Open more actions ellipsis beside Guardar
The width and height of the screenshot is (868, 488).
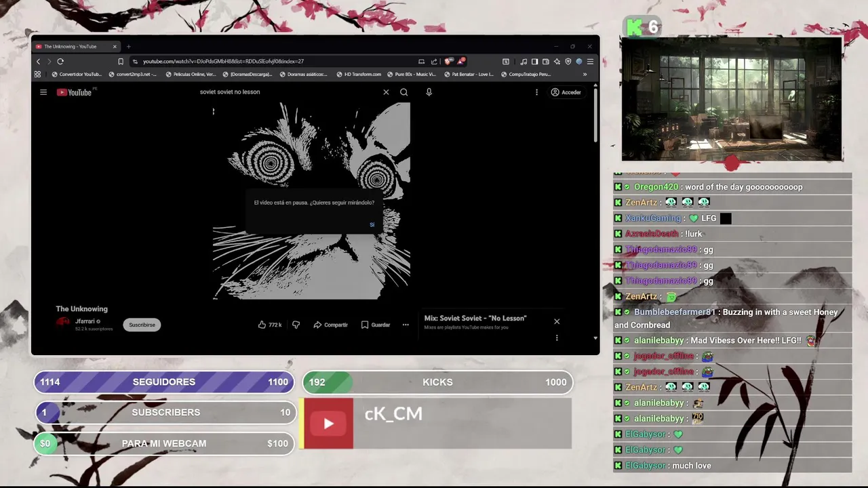[406, 325]
